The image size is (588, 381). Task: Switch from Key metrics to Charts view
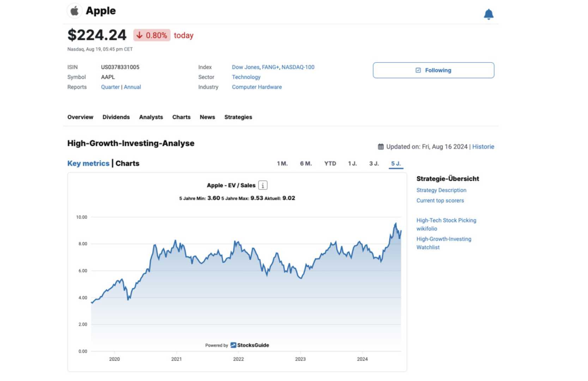click(127, 163)
